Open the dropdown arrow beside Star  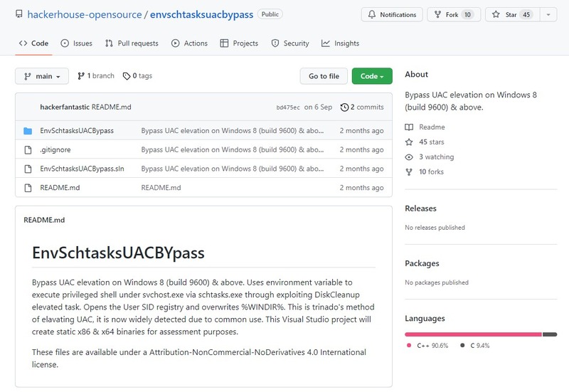coord(548,15)
